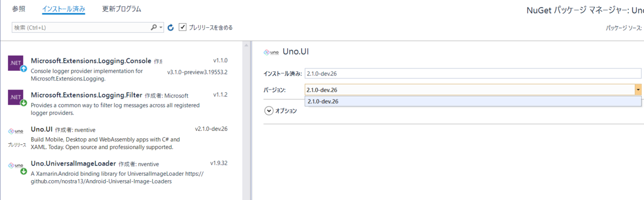Click the プレリリース label under Uno.UI

click(x=17, y=145)
